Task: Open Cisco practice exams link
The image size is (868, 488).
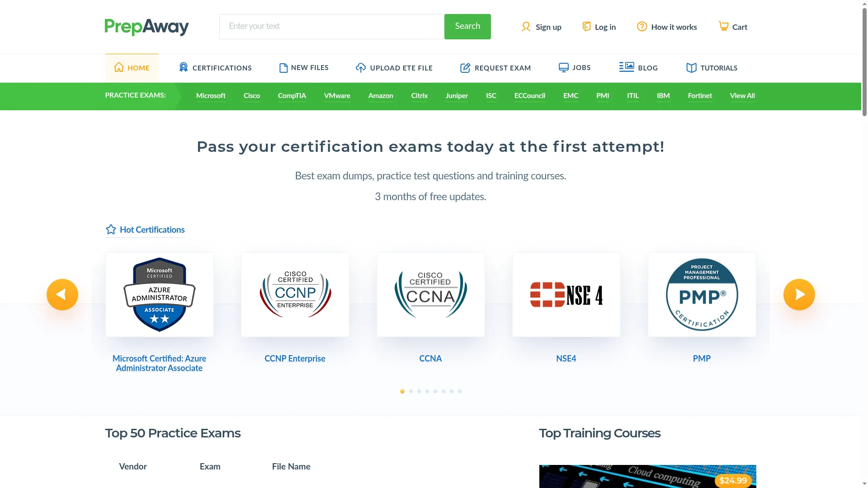Action: tap(252, 96)
